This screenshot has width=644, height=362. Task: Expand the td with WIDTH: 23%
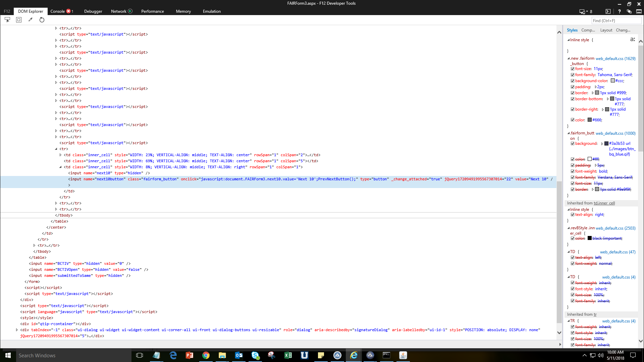(x=60, y=155)
